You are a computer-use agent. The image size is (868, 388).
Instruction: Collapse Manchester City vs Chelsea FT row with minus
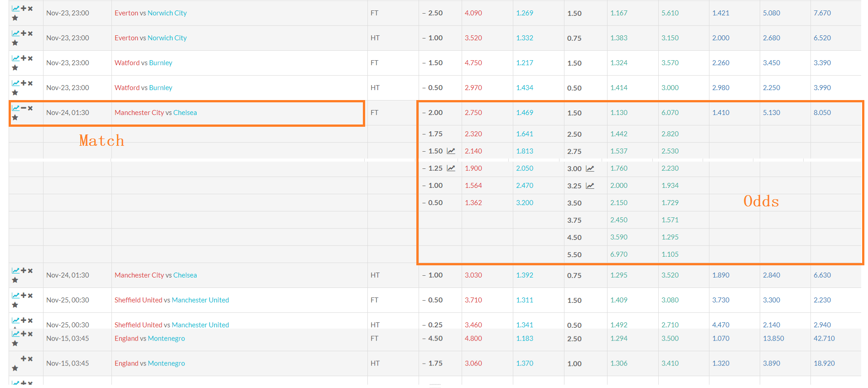pos(24,108)
